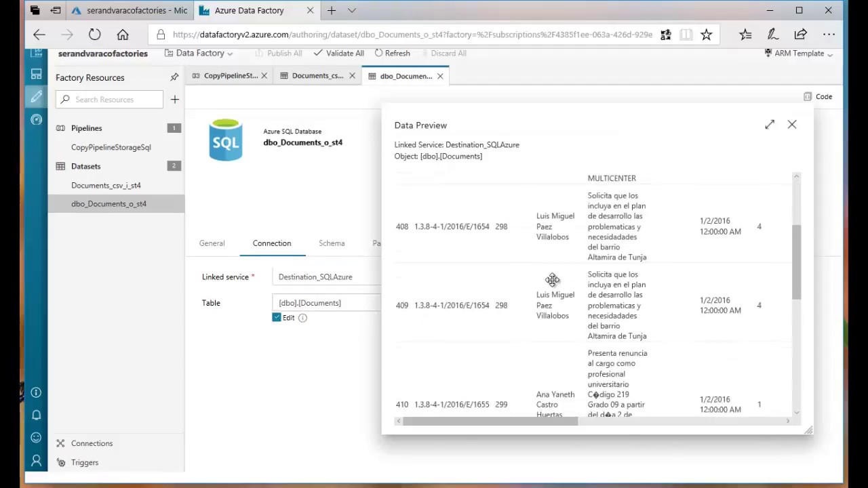The height and width of the screenshot is (488, 868).
Task: Open a new browser tab
Action: [x=332, y=11]
